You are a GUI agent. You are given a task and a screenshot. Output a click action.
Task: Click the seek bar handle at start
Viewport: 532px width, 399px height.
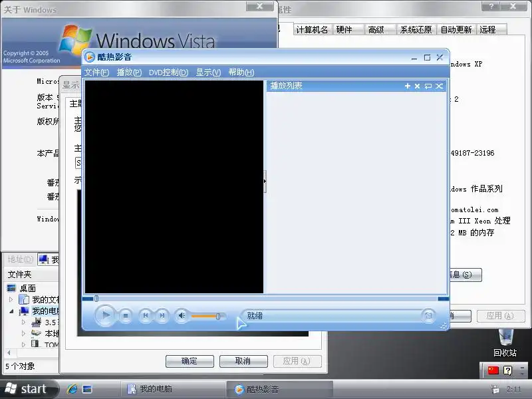click(96, 299)
